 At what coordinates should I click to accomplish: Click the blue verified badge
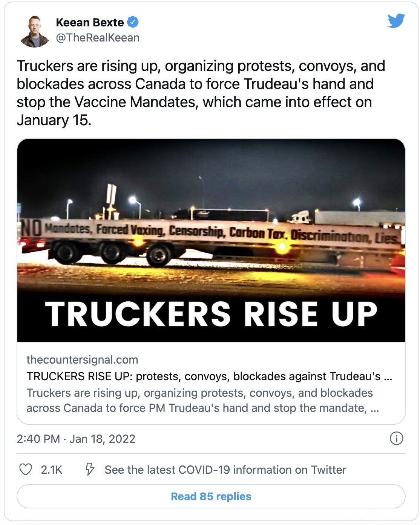coord(133,22)
